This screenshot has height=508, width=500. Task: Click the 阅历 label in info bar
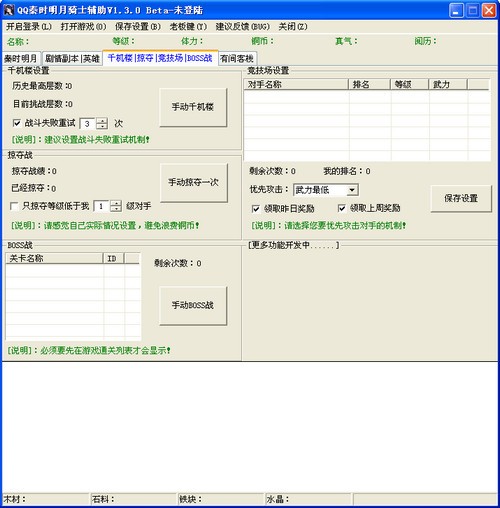(x=425, y=41)
